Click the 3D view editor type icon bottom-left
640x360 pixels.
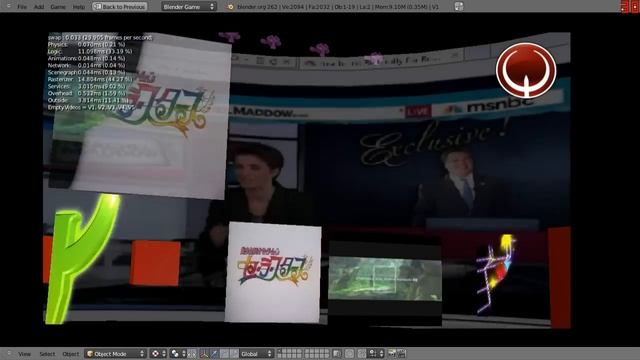tap(8, 354)
